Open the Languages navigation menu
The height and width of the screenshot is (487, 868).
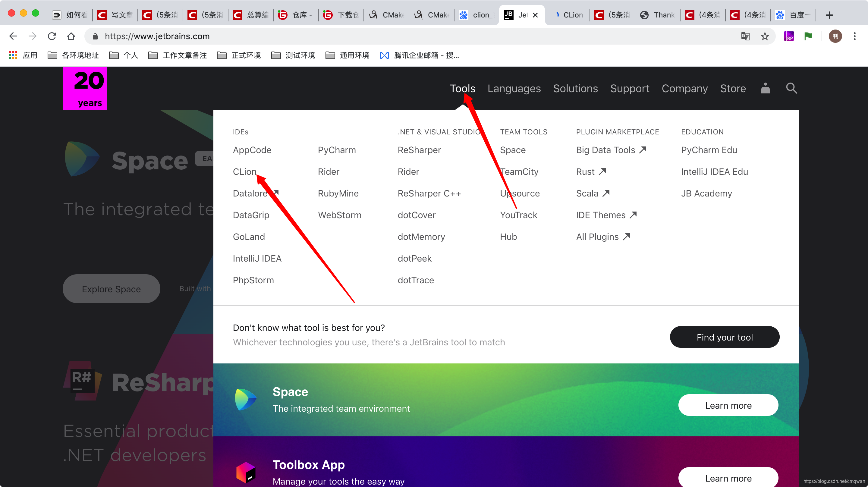(514, 88)
